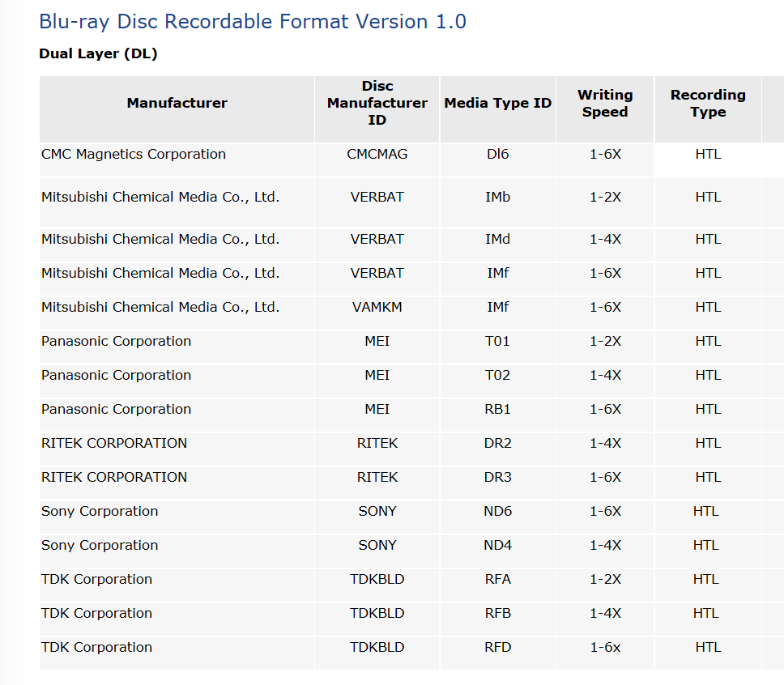784x685 pixels.
Task: Select the Disc Manufacturer ID column header
Action: (x=377, y=103)
